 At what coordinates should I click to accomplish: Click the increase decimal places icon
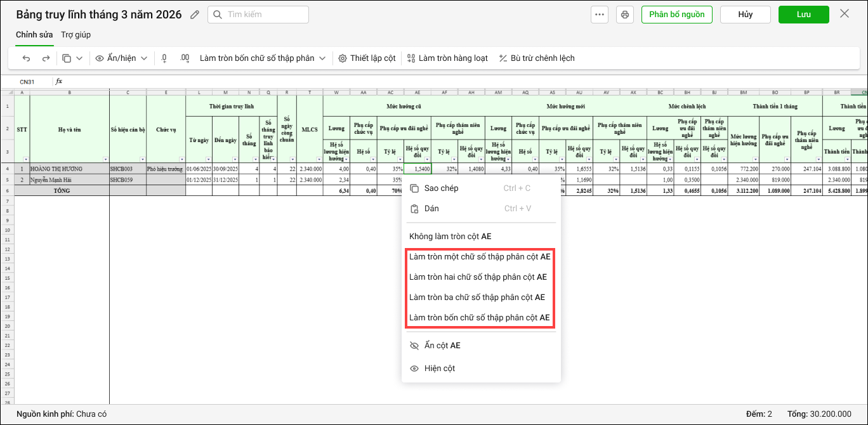[185, 58]
